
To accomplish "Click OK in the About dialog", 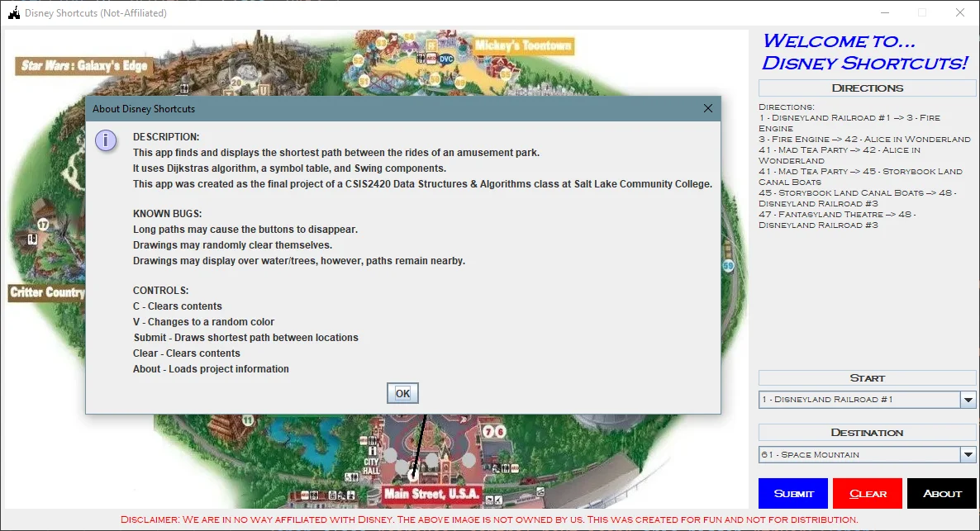I will [402, 393].
